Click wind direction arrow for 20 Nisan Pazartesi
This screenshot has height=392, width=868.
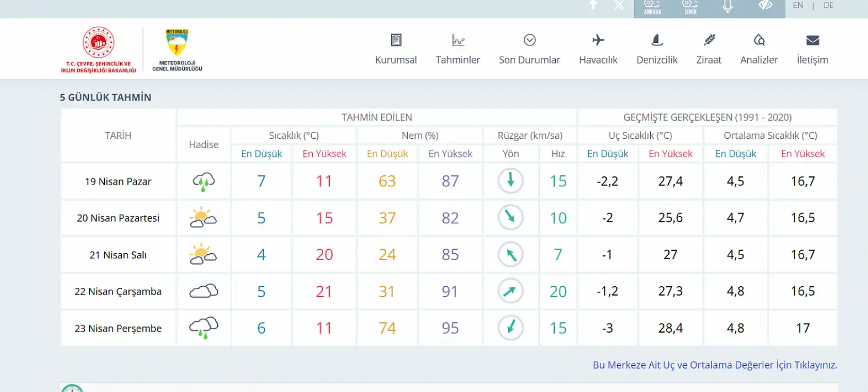coord(510,218)
